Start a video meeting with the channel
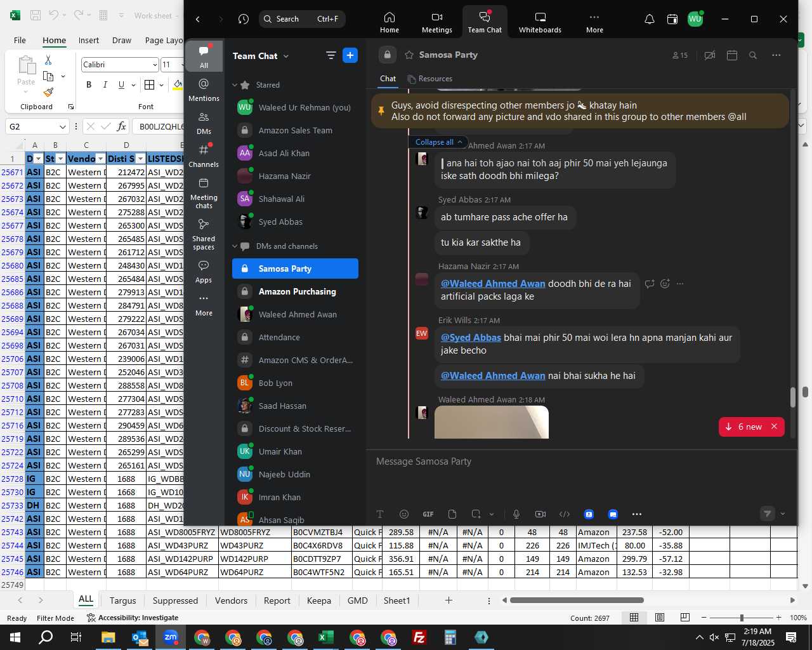Viewport: 812px width, 650px height. tap(710, 55)
